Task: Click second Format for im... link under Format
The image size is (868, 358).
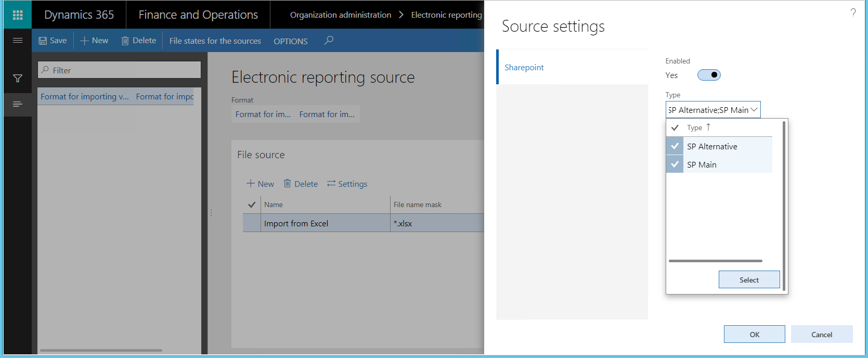Action: pyautogui.click(x=327, y=114)
